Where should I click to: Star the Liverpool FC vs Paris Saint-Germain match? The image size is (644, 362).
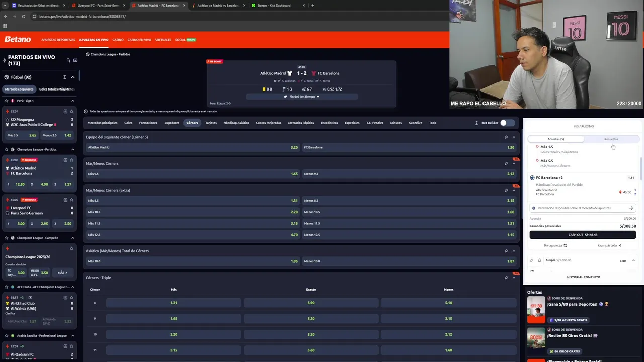71,200
